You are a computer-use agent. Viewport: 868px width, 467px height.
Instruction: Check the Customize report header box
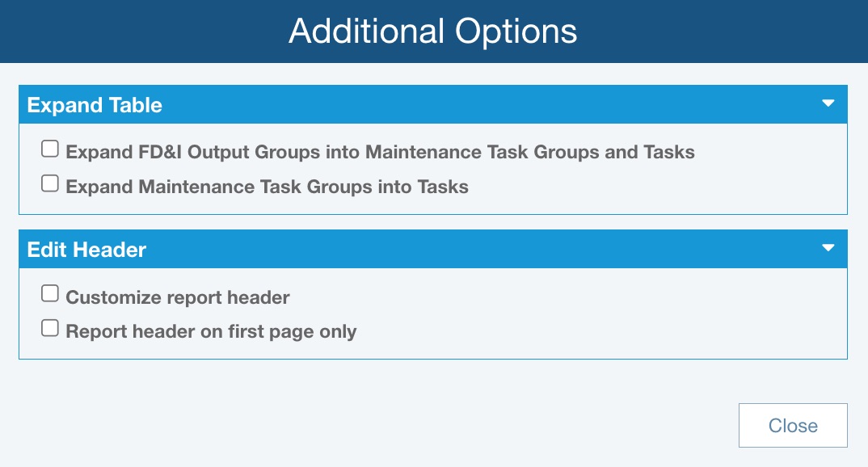[x=50, y=294]
